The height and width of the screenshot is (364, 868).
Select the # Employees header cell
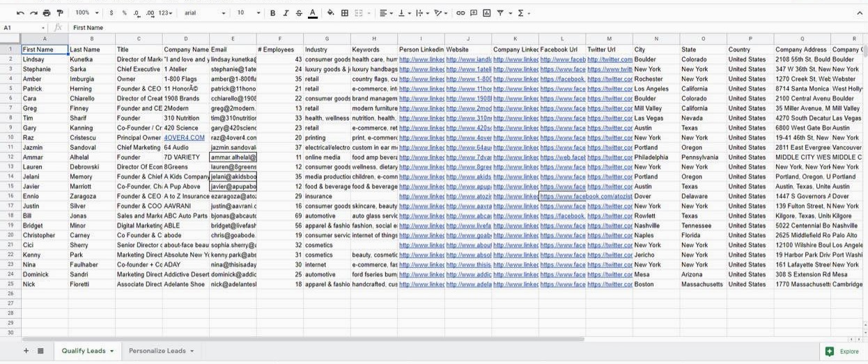point(280,50)
